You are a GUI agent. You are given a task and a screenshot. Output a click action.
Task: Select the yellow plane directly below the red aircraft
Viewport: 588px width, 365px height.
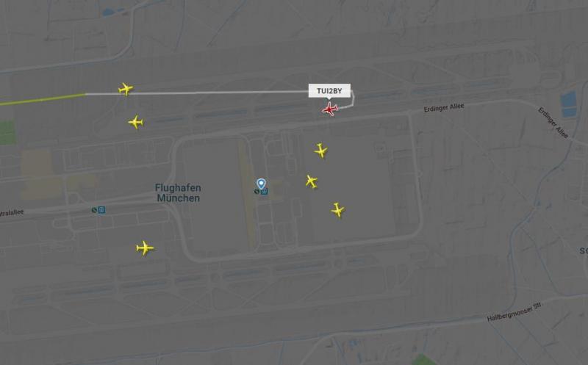[320, 151]
